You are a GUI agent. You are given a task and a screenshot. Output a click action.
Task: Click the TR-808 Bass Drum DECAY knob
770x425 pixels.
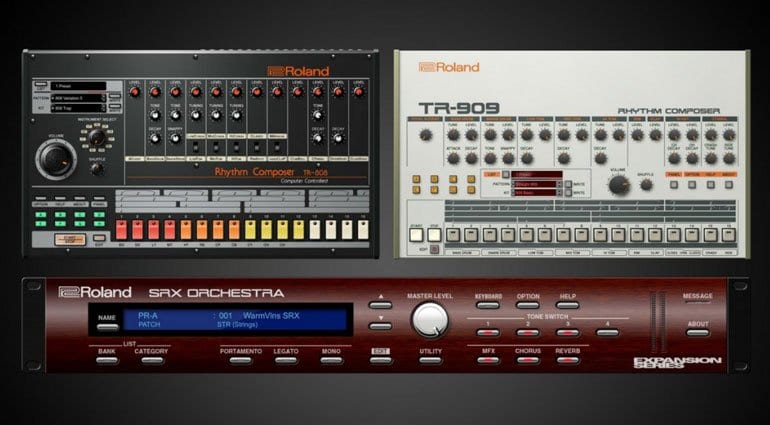[x=155, y=138]
